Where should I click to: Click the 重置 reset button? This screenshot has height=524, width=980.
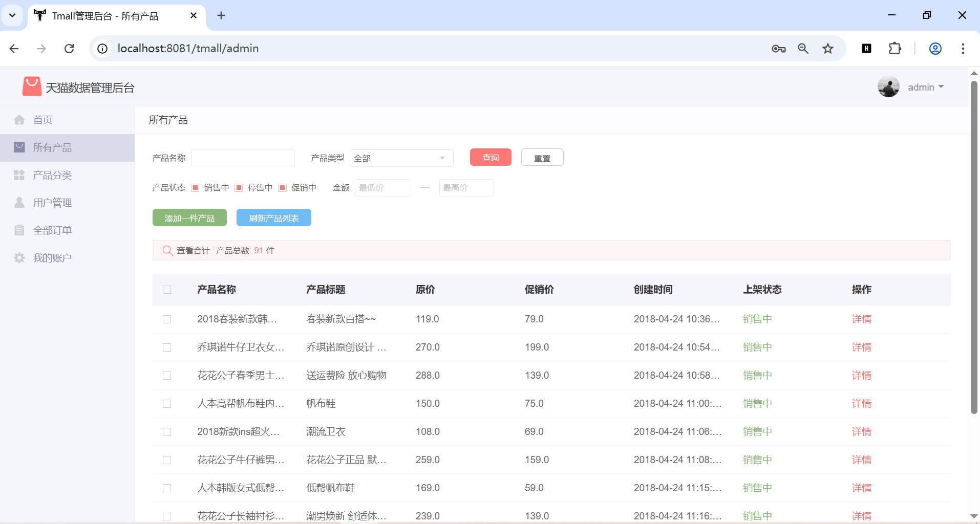[542, 158]
